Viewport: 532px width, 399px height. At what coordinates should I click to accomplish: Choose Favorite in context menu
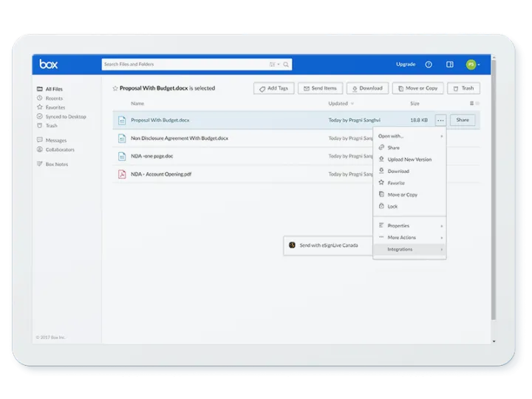pos(409,183)
